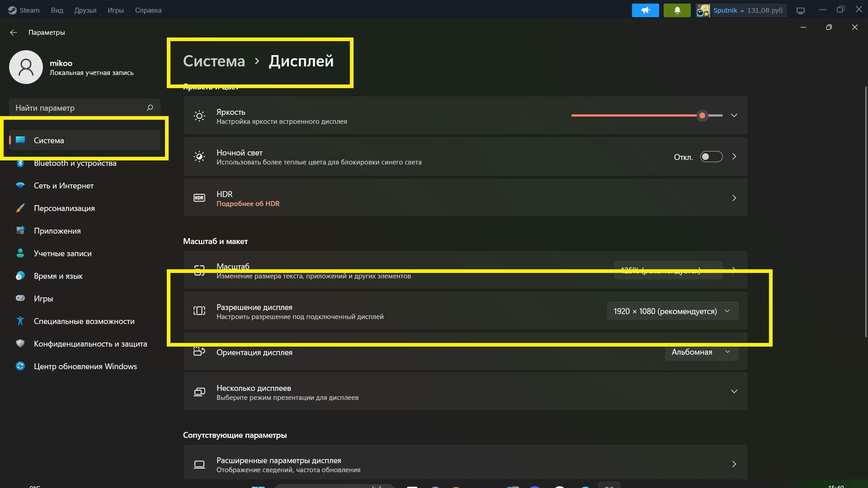The width and height of the screenshot is (868, 488).
Task: Open Центр обновления Windows section
Action: [x=85, y=366]
